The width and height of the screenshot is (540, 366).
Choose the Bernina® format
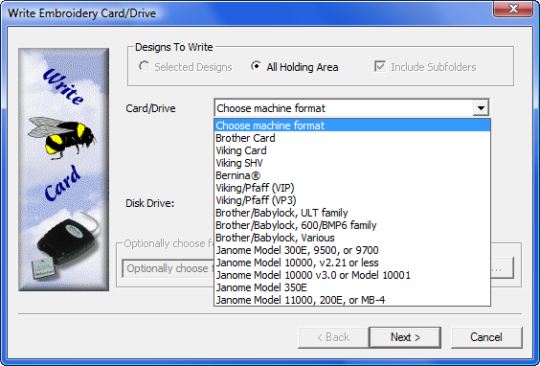(352, 175)
